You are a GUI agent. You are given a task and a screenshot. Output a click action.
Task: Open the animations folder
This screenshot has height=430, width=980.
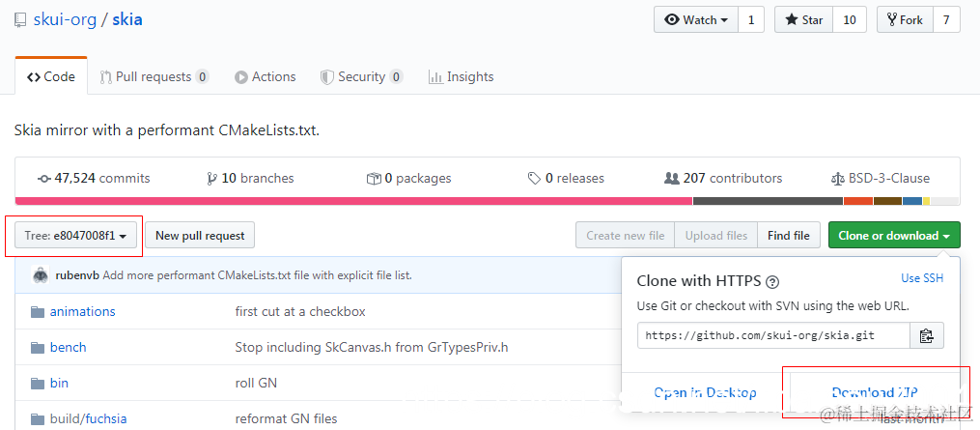point(82,312)
